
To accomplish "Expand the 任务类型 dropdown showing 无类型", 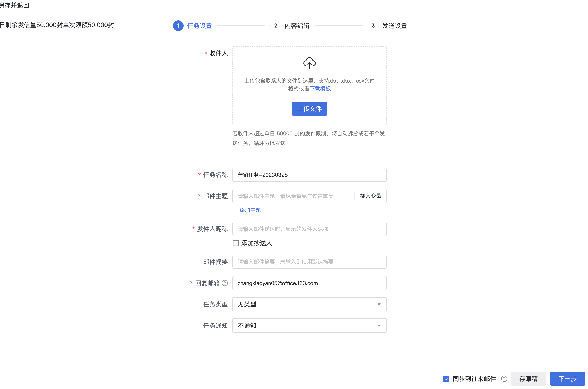I will point(309,304).
